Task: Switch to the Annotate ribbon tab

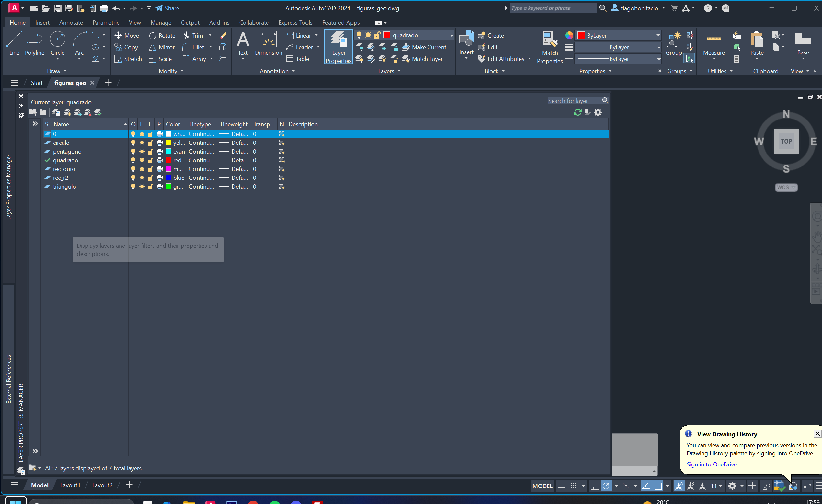Action: point(71,22)
